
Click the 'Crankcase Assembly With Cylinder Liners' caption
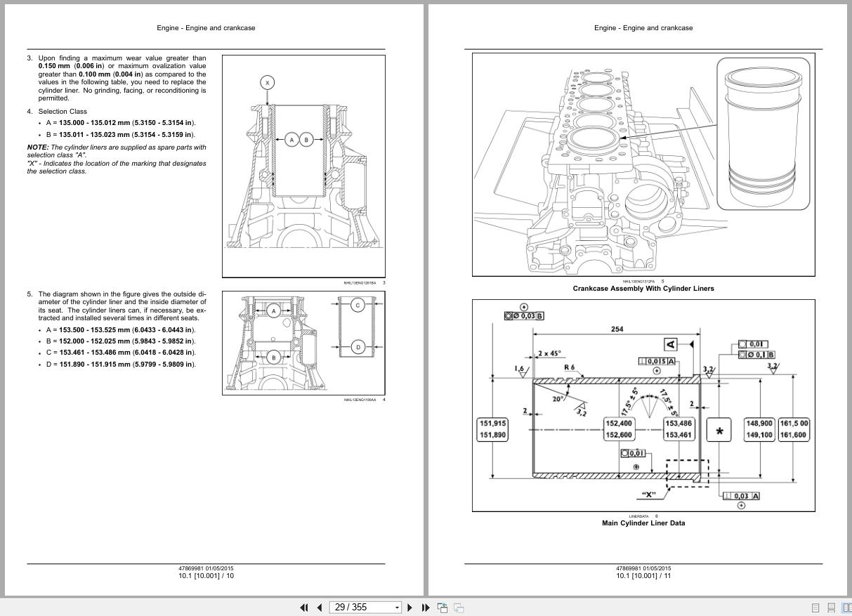[643, 289]
